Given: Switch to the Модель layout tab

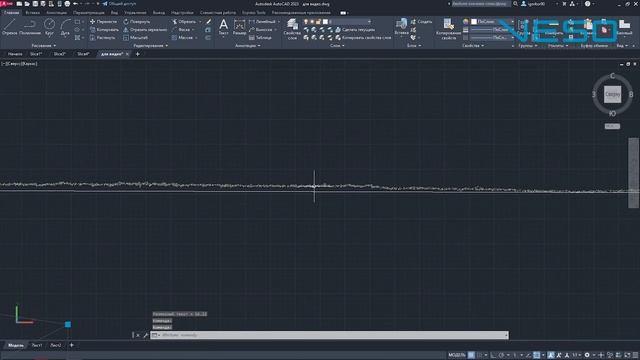Looking at the screenshot, I should [x=16, y=345].
